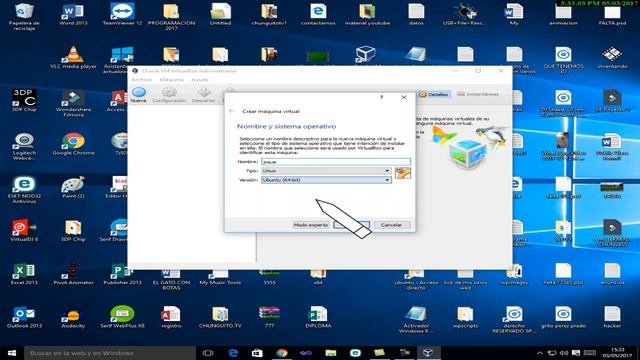Open Task View from the taskbar
Viewport: 640px width, 360px height.
(208, 353)
